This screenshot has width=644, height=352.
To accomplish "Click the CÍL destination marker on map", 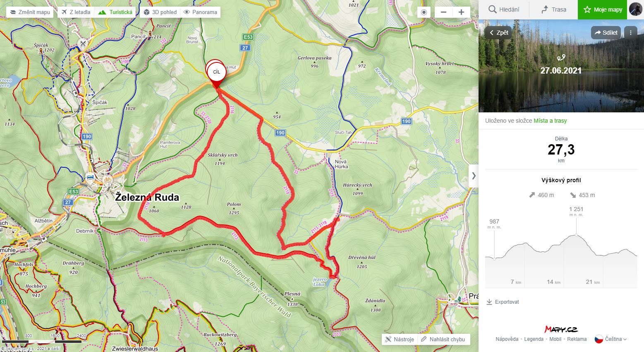I will pos(217,73).
